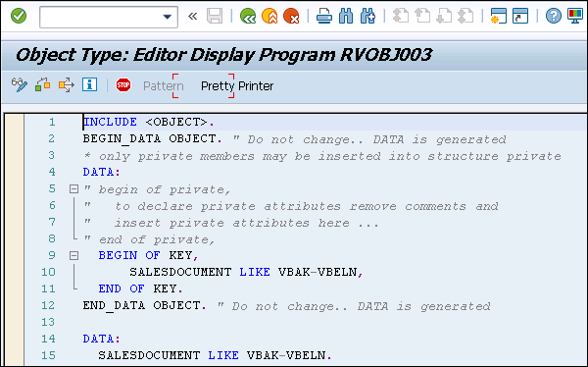Click the orange Exit icon
Viewport: 588px width, 367px height.
269,16
